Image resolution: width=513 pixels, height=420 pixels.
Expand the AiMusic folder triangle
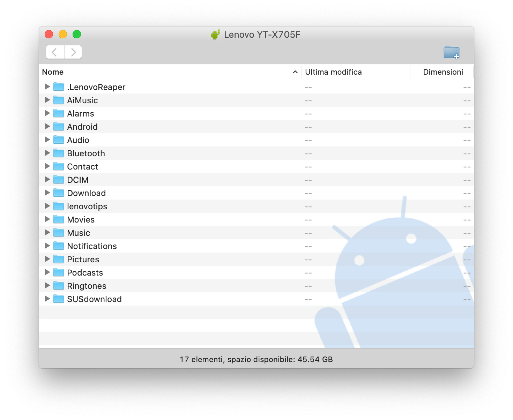(47, 100)
